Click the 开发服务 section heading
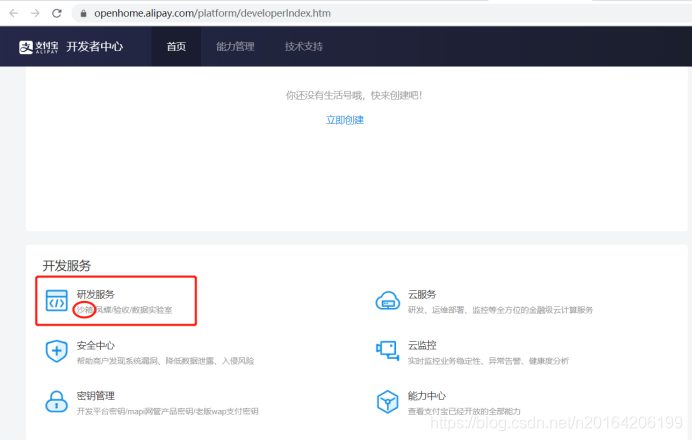 (67, 266)
